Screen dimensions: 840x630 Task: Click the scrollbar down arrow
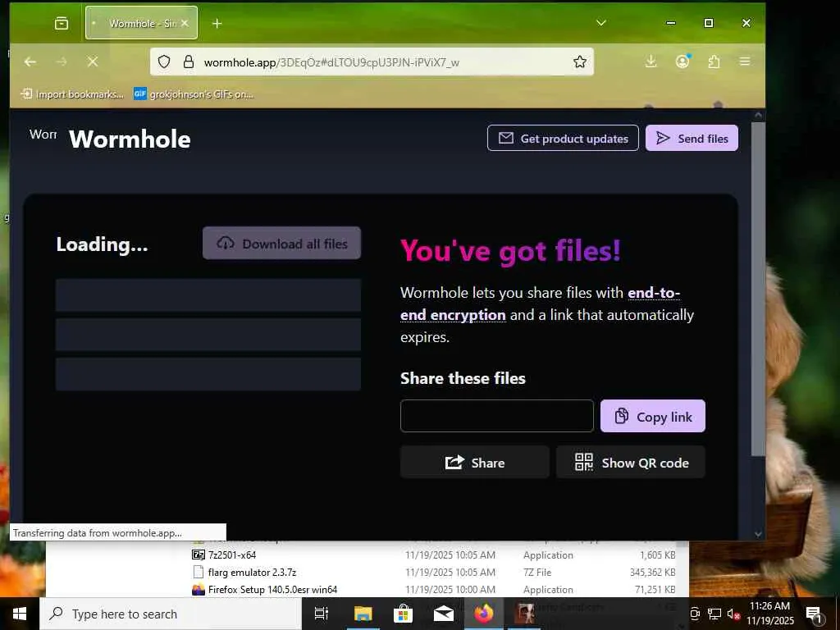point(758,533)
